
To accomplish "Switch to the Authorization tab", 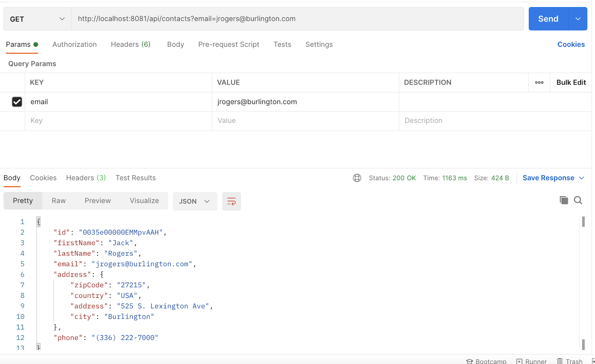I will click(74, 45).
